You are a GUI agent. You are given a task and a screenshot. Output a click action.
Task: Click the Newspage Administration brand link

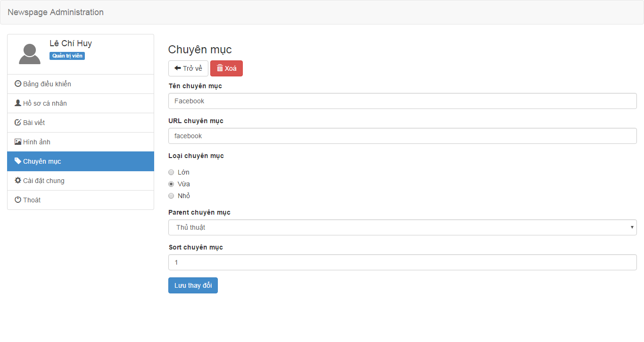pyautogui.click(x=56, y=12)
